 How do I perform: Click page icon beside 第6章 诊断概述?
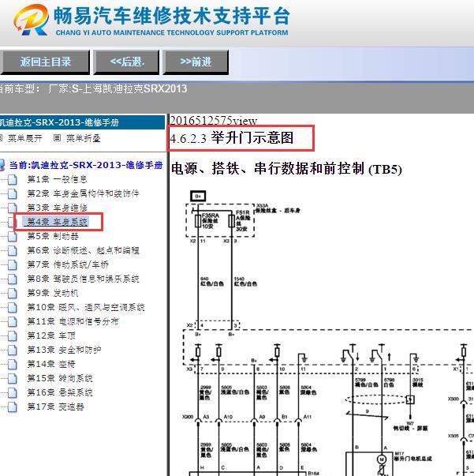point(12,250)
